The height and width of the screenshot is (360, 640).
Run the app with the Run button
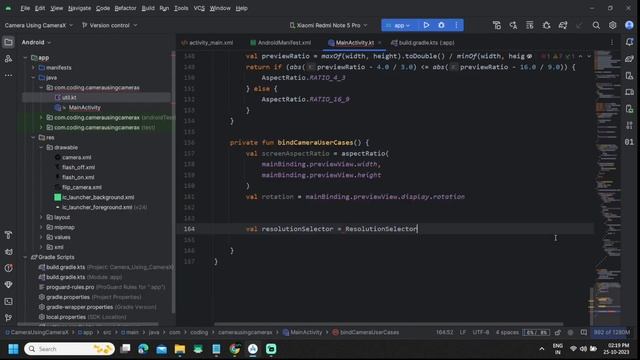click(x=426, y=25)
